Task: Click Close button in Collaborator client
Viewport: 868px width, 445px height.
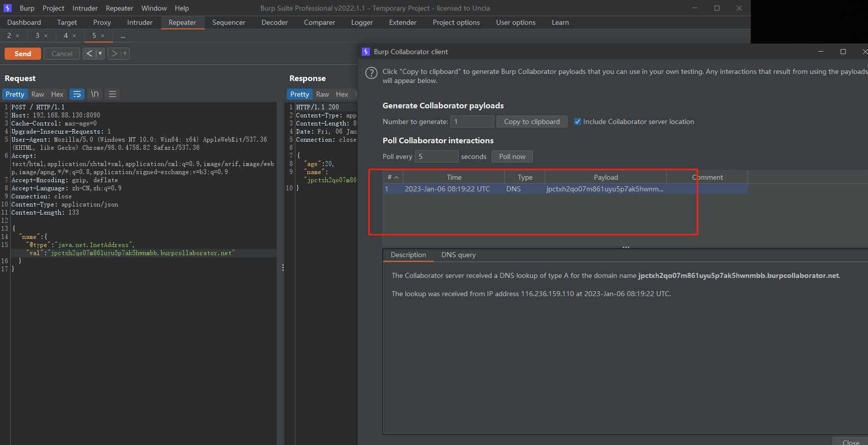Action: tap(851, 442)
